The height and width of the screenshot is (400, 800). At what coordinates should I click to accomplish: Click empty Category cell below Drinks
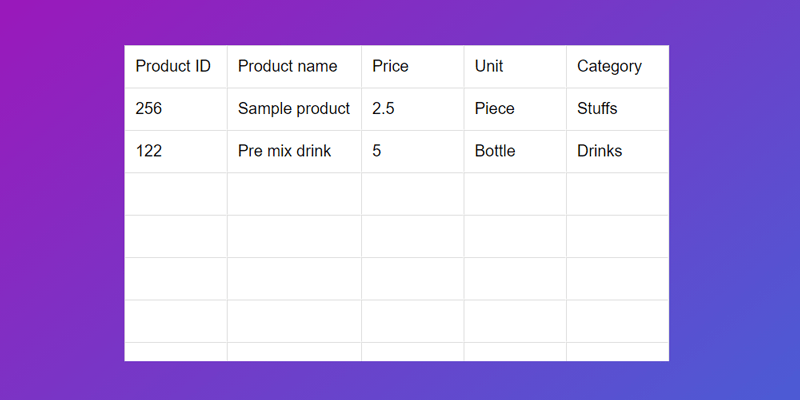617,194
